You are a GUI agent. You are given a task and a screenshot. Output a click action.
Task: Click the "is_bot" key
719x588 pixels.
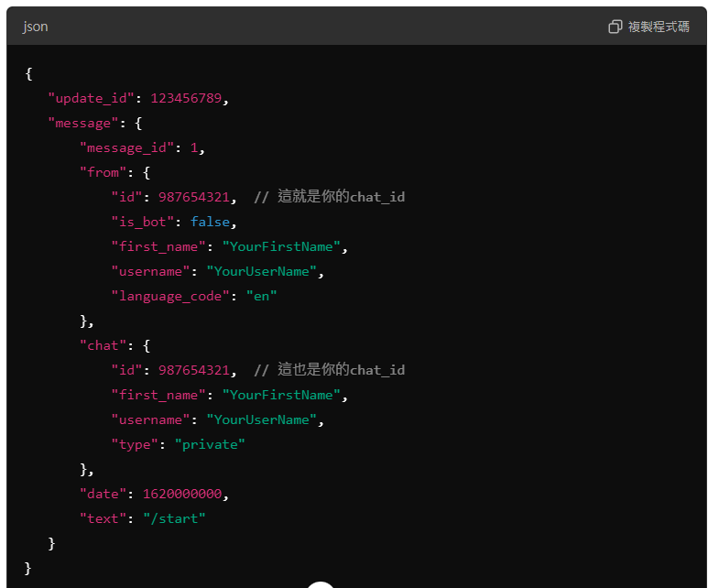coord(142,222)
